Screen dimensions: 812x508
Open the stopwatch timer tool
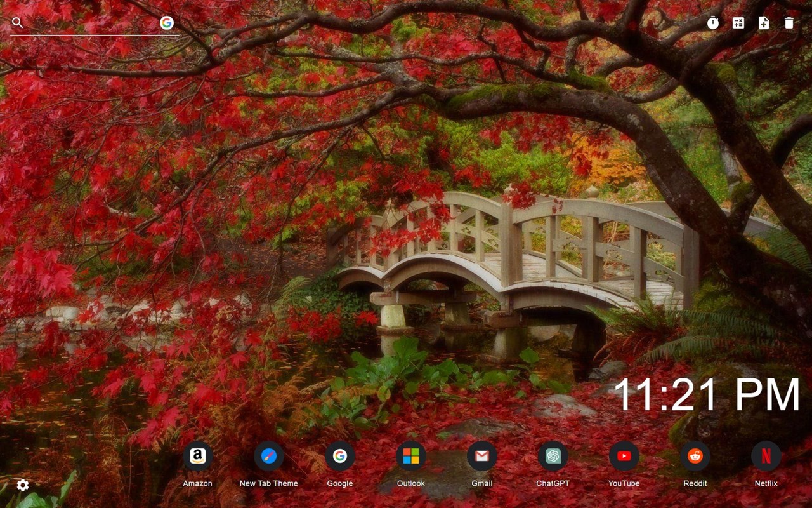pos(713,23)
